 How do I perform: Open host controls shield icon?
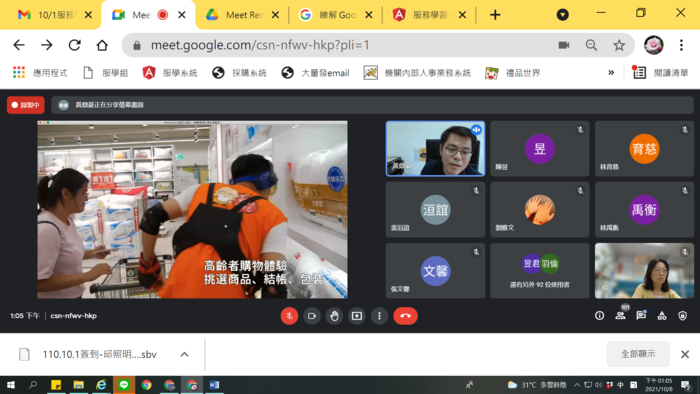pos(683,316)
